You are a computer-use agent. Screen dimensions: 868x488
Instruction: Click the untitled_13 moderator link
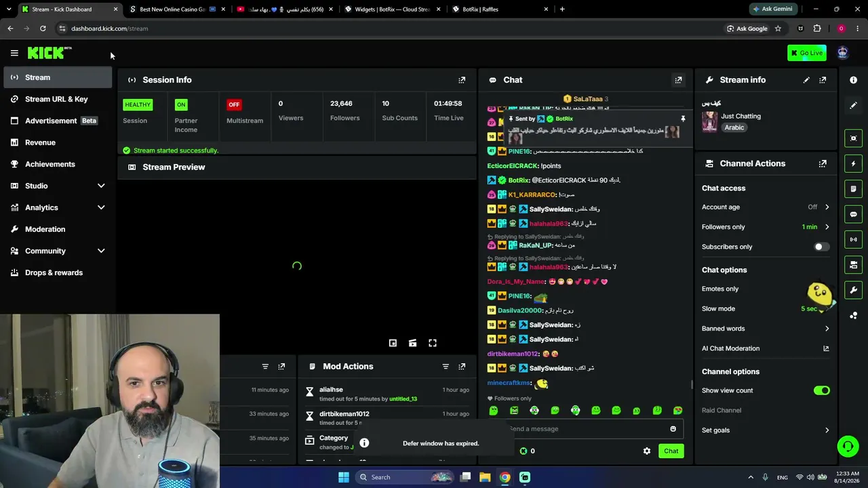point(403,399)
